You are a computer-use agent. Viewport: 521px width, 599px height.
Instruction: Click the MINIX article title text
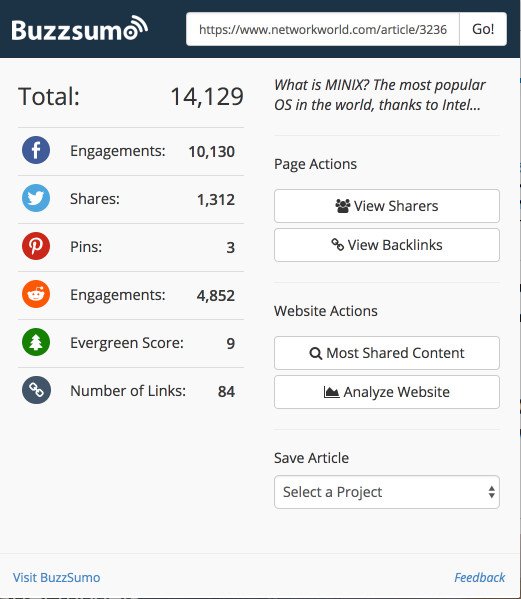coord(380,95)
